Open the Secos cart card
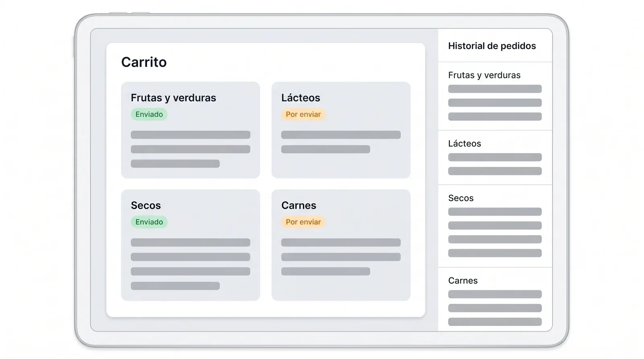Image resolution: width=644 pixels, height=359 pixels. (190, 245)
